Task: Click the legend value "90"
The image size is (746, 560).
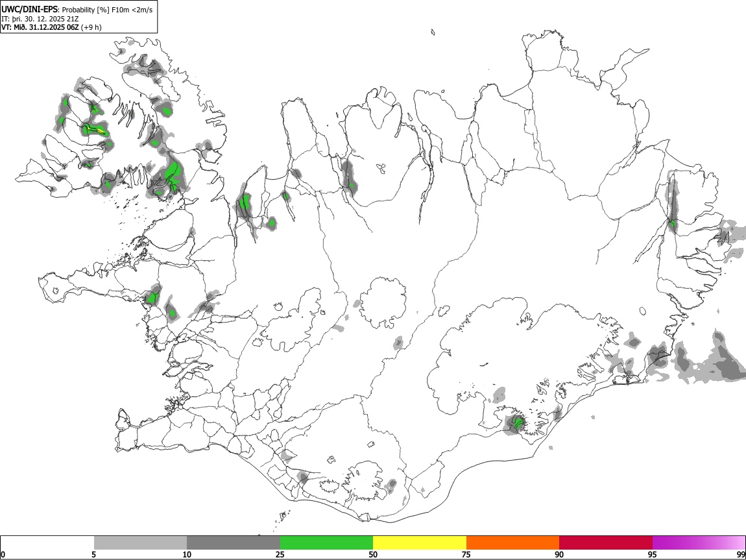Action: pyautogui.click(x=559, y=554)
